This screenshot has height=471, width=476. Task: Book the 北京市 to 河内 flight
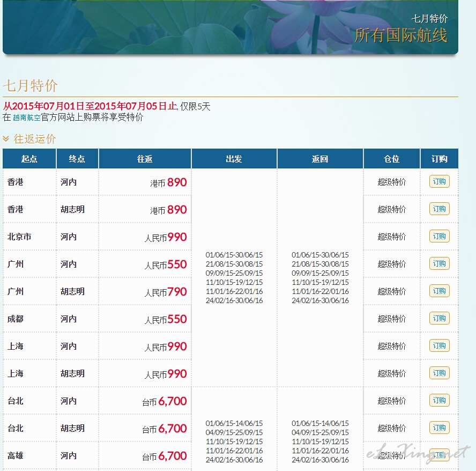point(439,236)
